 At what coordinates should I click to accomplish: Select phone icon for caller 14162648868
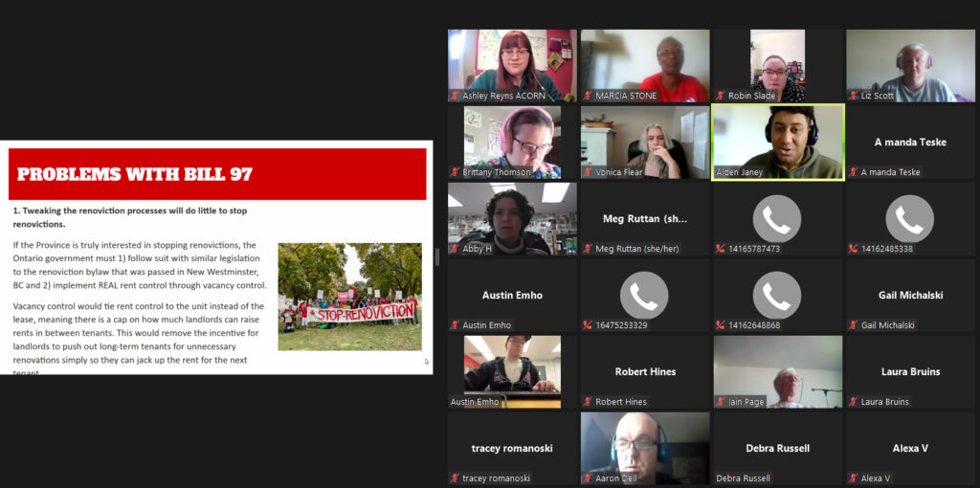point(777,298)
